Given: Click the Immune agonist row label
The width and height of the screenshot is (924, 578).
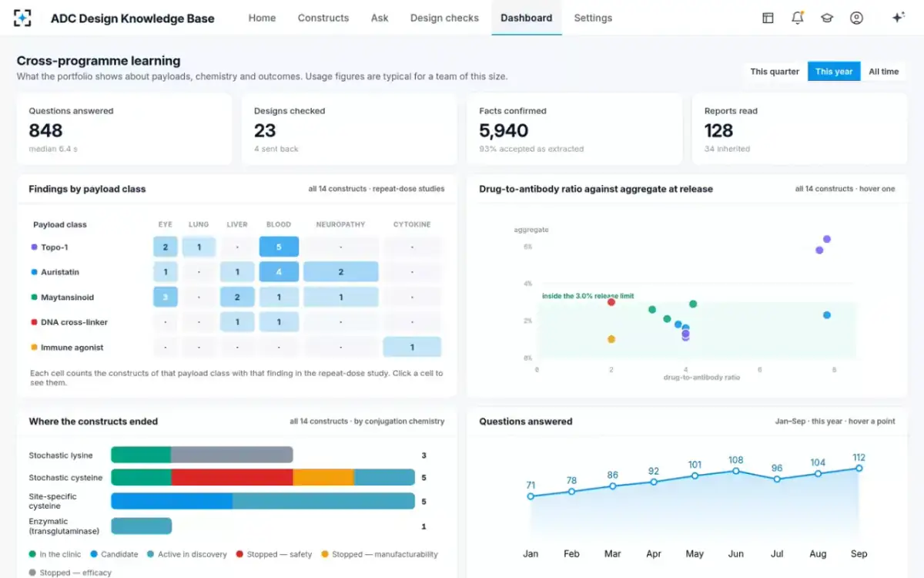Looking at the screenshot, I should tap(67, 348).
